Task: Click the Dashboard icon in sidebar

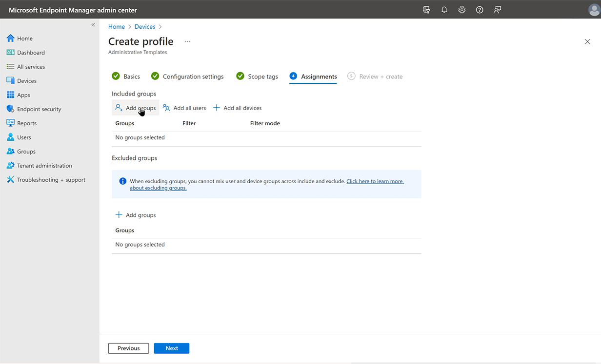Action: [x=10, y=53]
